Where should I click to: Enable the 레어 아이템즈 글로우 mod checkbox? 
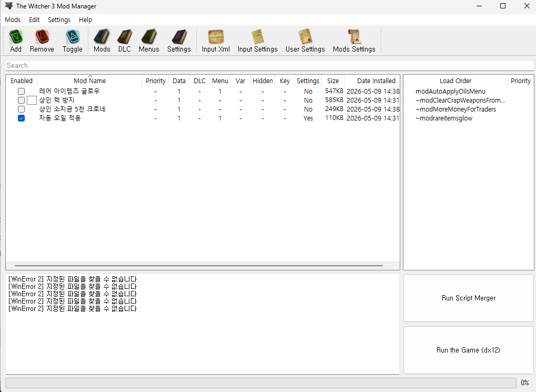[x=21, y=92]
